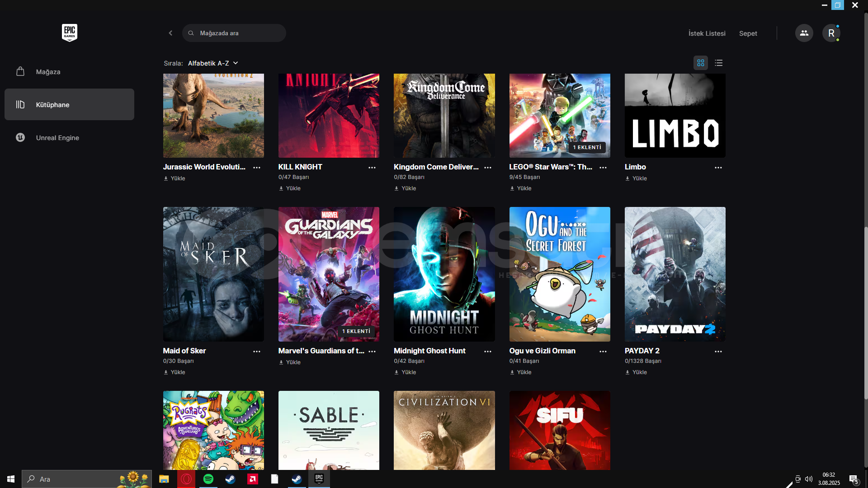
Task: Open Jurassic World Evolution options menu
Action: [x=257, y=167]
